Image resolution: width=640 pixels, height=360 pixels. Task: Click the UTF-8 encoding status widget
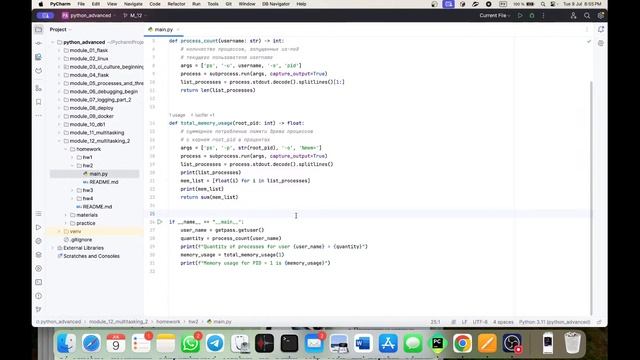tap(480, 322)
